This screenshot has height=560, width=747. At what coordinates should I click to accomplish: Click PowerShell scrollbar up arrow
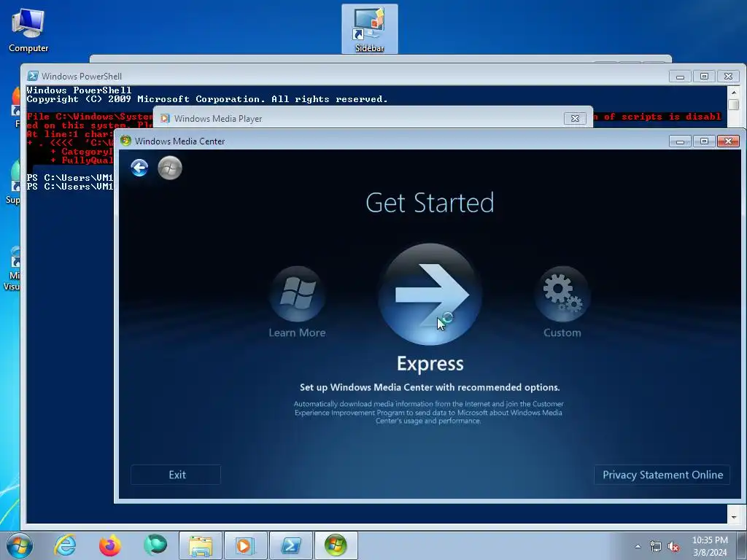coord(734,93)
